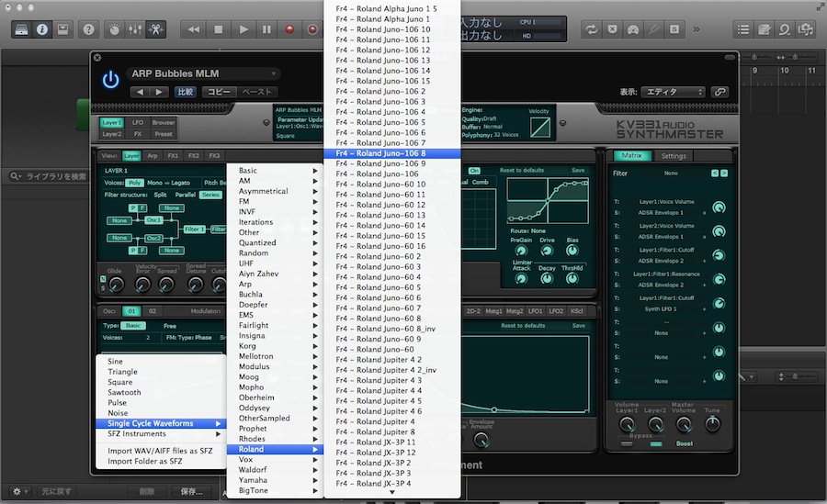827x504 pixels.
Task: Adjust the filter PreGain knob
Action: (521, 251)
